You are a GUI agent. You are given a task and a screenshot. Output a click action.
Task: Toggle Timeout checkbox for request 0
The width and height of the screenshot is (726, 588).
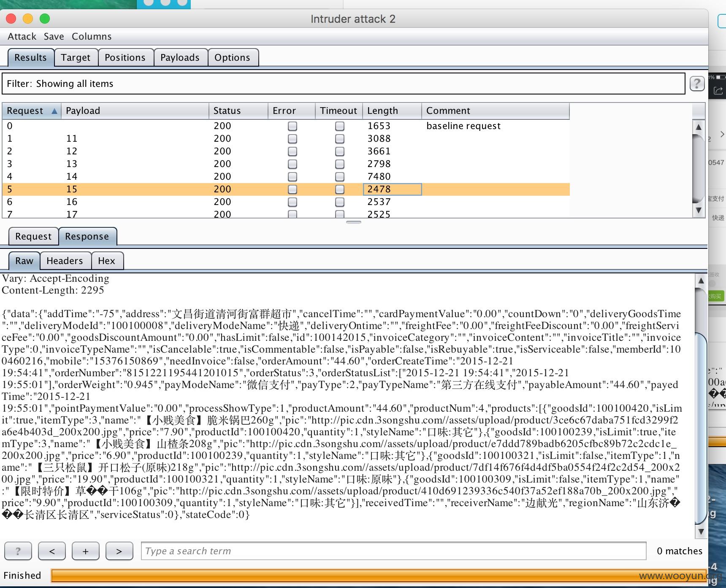(339, 126)
